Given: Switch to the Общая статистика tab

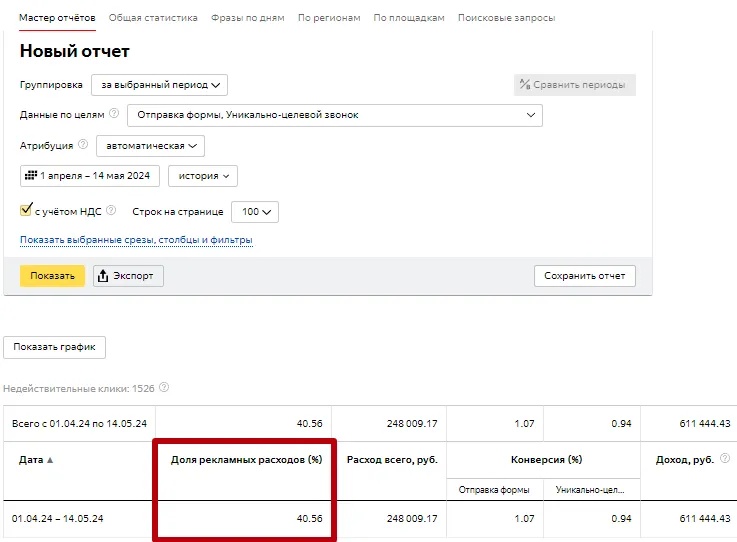Looking at the screenshot, I should tap(153, 18).
